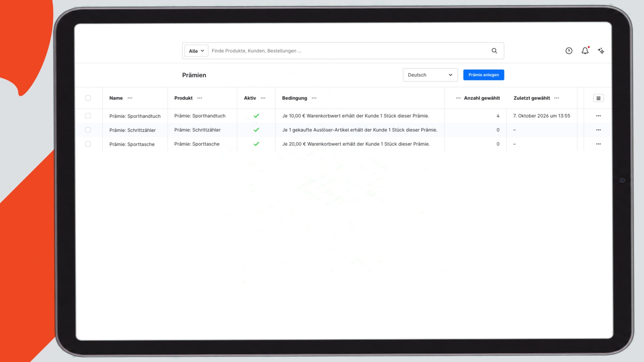Viewport: 644px width, 362px height.
Task: Click the Prämien page title
Action: 194,75
